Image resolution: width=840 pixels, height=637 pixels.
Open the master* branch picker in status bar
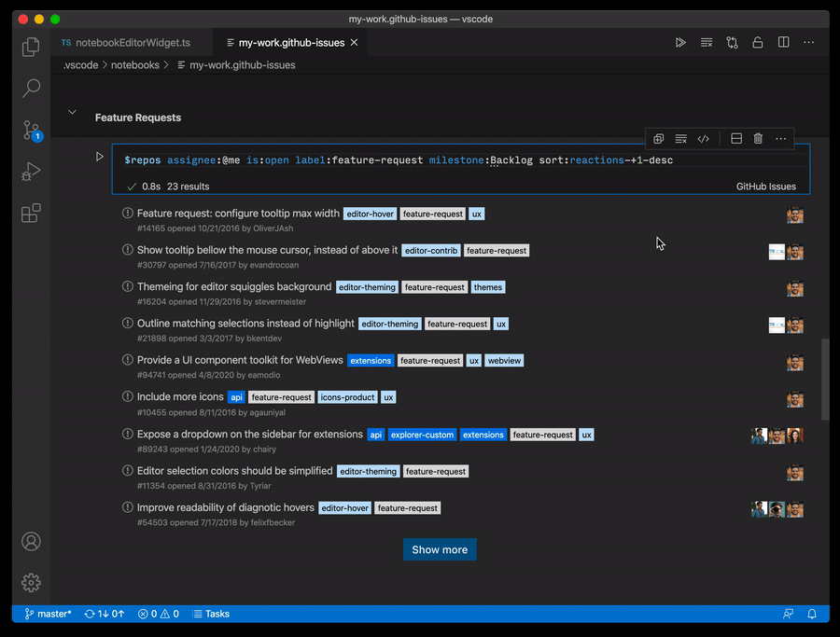tap(49, 614)
